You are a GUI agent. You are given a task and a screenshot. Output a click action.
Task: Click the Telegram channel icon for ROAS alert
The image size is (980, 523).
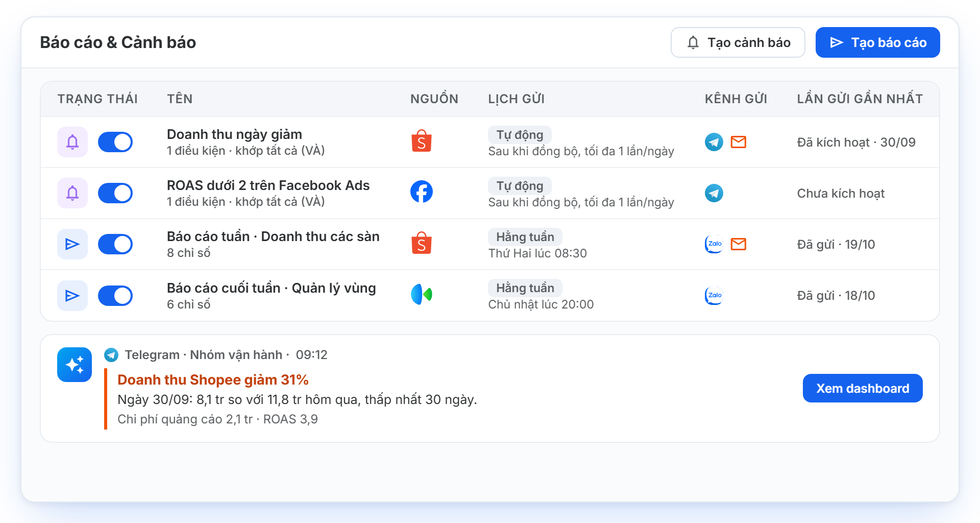[714, 193]
